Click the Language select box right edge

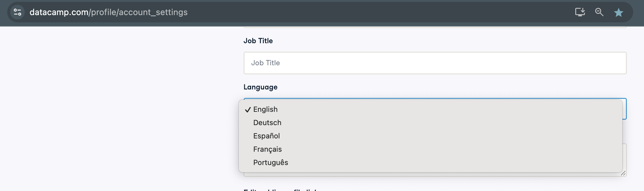coord(625,109)
